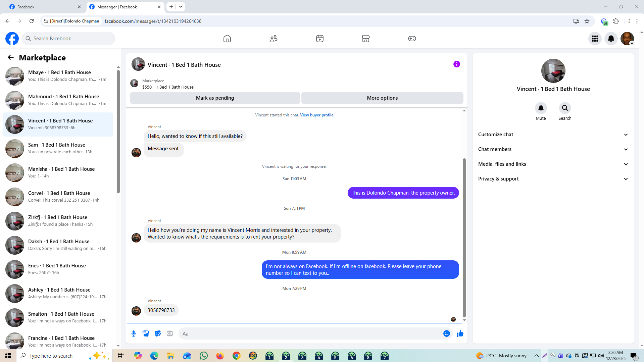The height and width of the screenshot is (362, 644).
Task: Open View buyer profile link
Action: [316, 115]
